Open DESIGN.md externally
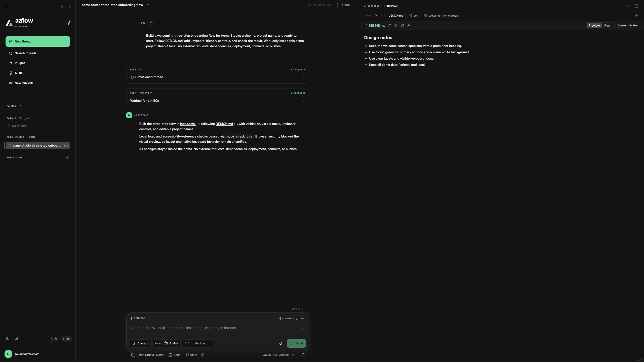This screenshot has width=644, height=362. pyautogui.click(x=403, y=26)
